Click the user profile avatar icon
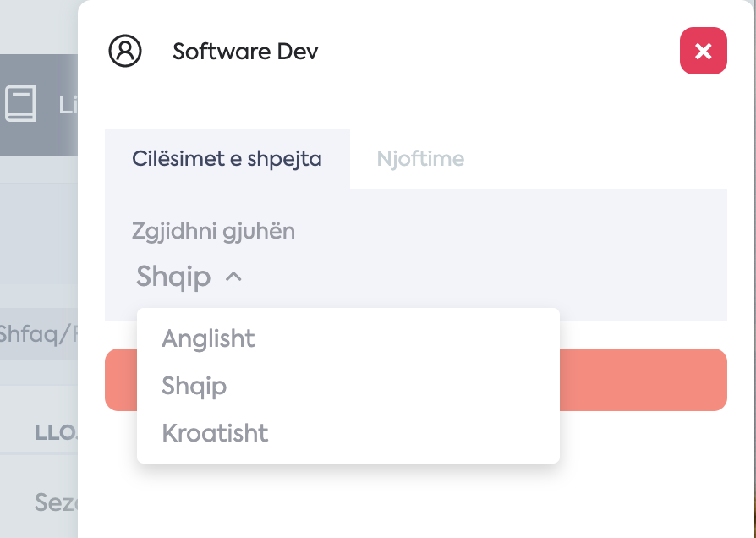Image resolution: width=756 pixels, height=538 pixels. tap(125, 51)
